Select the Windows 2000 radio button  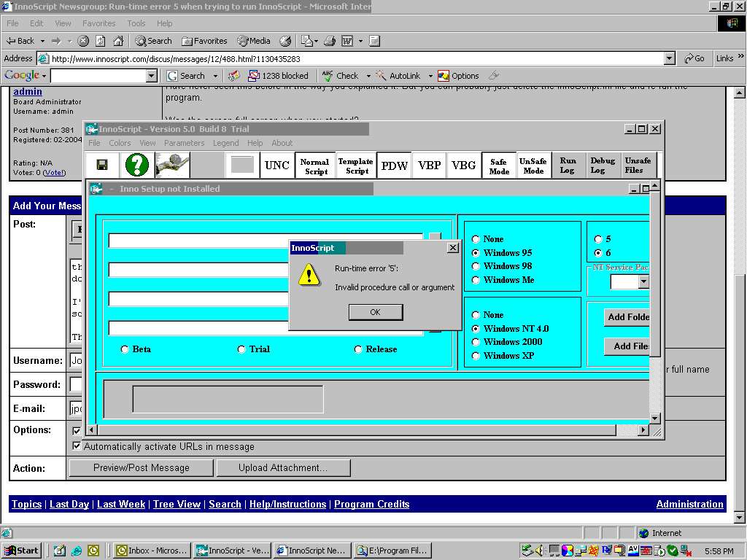click(x=476, y=342)
